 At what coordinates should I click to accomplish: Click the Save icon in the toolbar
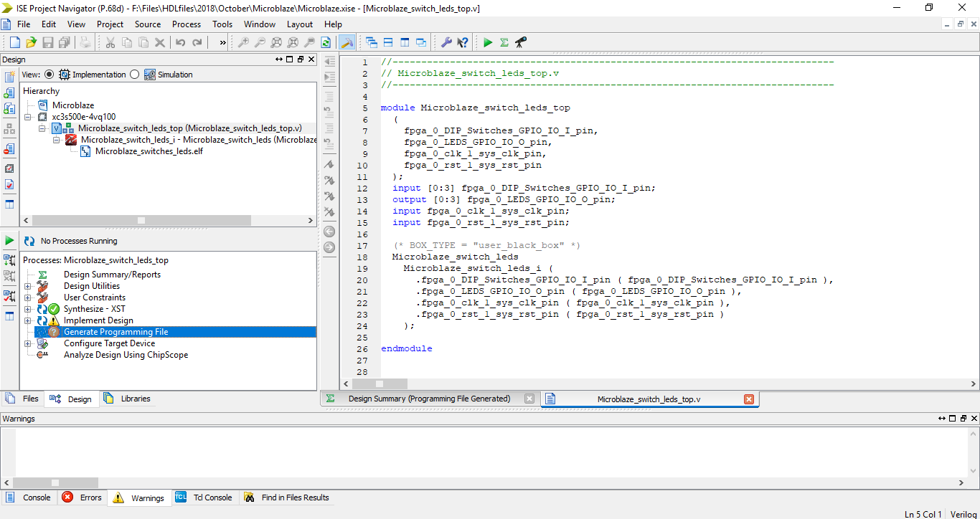click(47, 42)
